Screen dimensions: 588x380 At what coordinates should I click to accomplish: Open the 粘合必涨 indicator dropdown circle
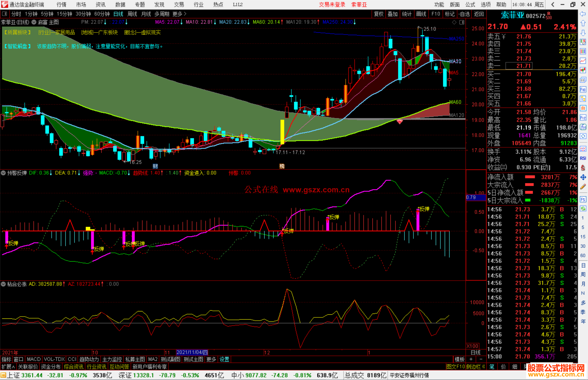[x=3, y=284]
